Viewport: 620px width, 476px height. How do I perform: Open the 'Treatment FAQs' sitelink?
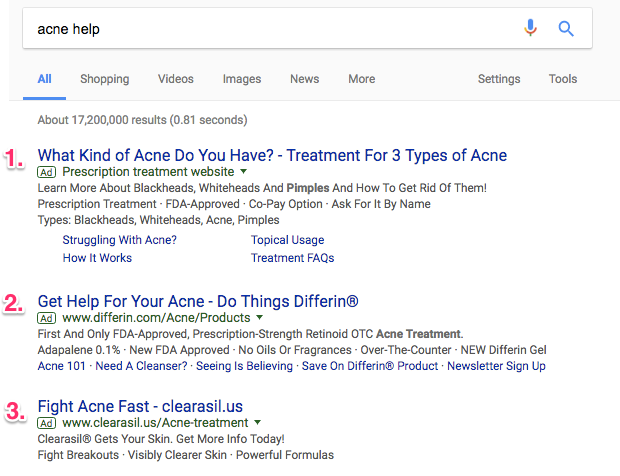coord(293,258)
